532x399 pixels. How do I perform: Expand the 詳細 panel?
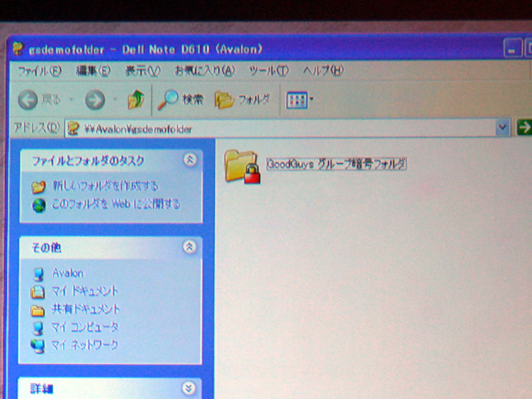point(189,388)
